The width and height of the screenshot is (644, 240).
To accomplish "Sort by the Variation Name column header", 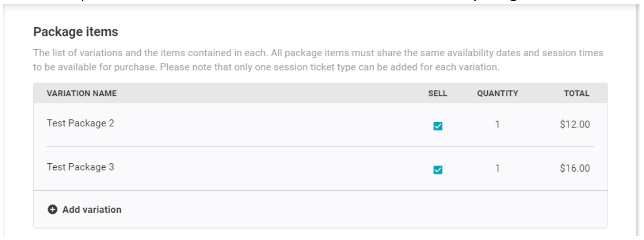I will (82, 93).
